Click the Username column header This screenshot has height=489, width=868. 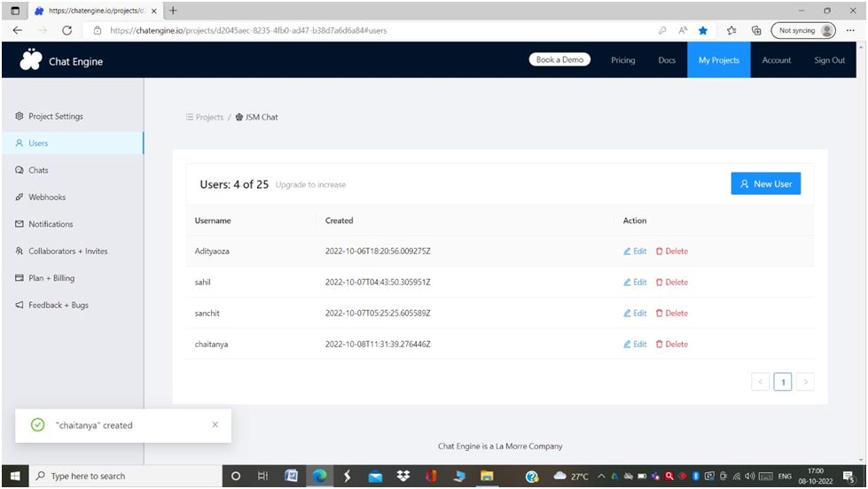[213, 221]
